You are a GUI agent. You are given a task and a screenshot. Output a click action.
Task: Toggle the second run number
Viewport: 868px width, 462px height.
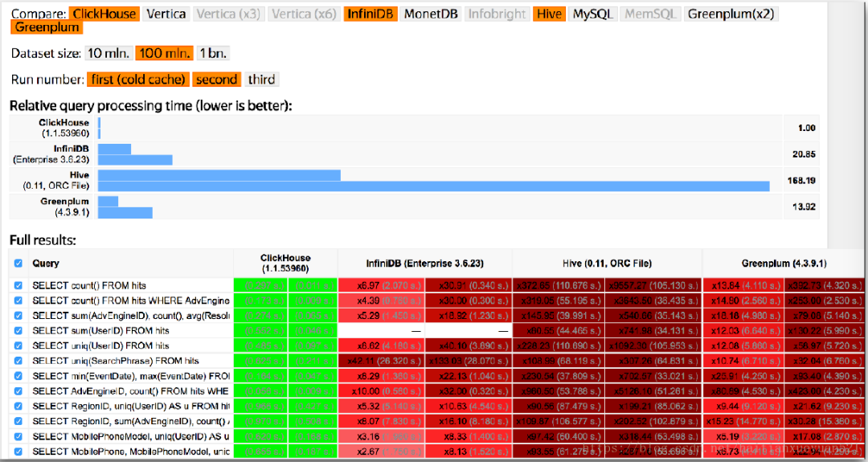coord(216,79)
